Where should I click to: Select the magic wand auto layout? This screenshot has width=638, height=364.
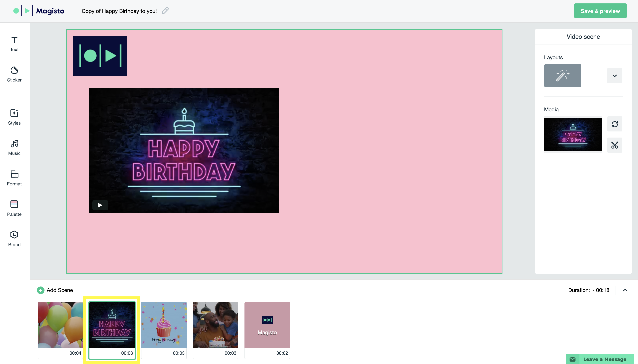[x=563, y=75]
